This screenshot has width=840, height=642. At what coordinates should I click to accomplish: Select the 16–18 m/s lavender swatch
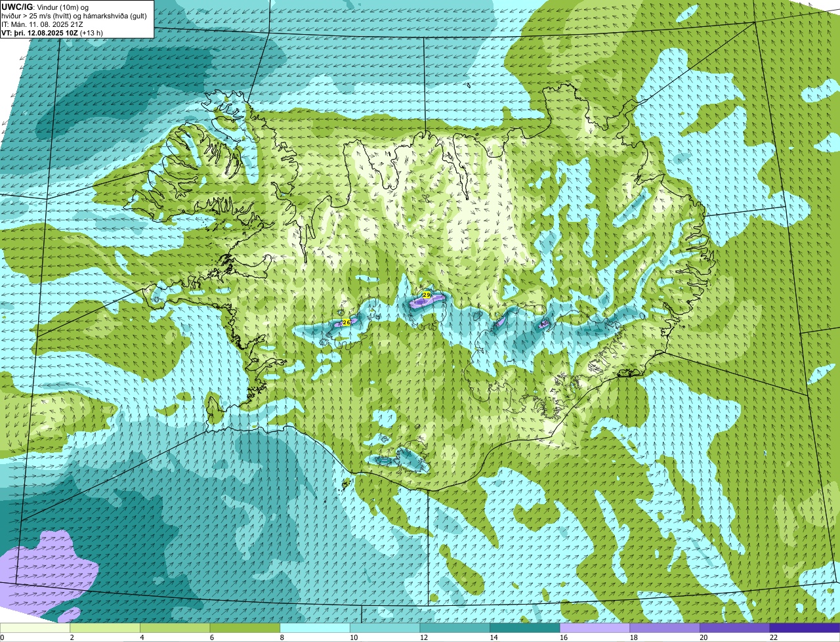click(x=595, y=628)
